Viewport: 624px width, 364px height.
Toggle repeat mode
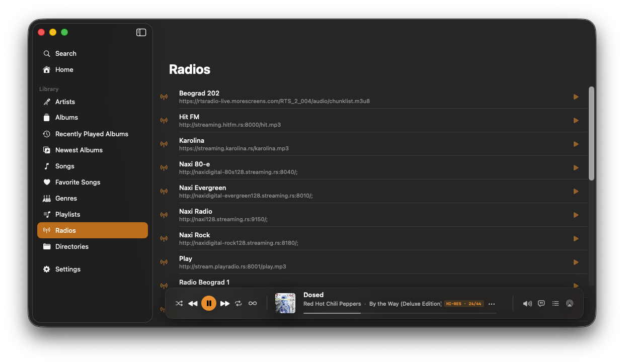tap(238, 303)
